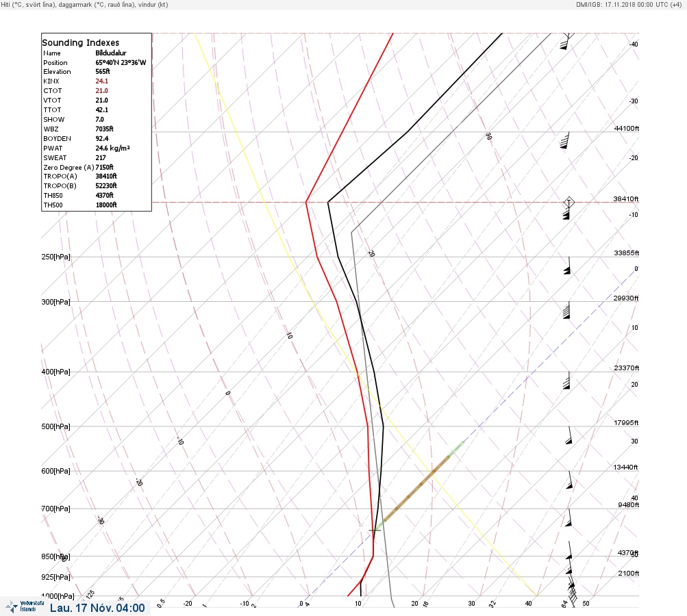Click the wind barb at 9480ft level
This screenshot has height=616, width=687.
569,517
